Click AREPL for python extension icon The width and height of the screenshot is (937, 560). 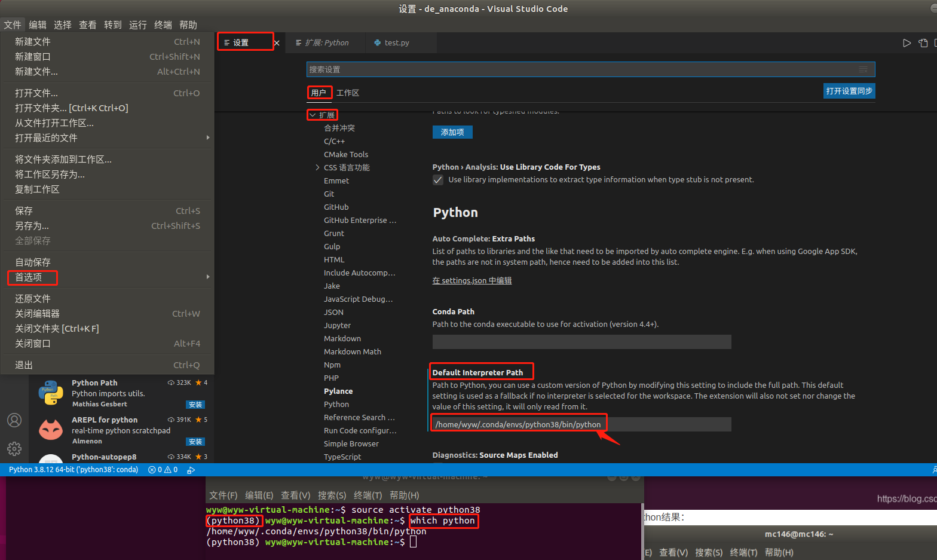pyautogui.click(x=51, y=430)
